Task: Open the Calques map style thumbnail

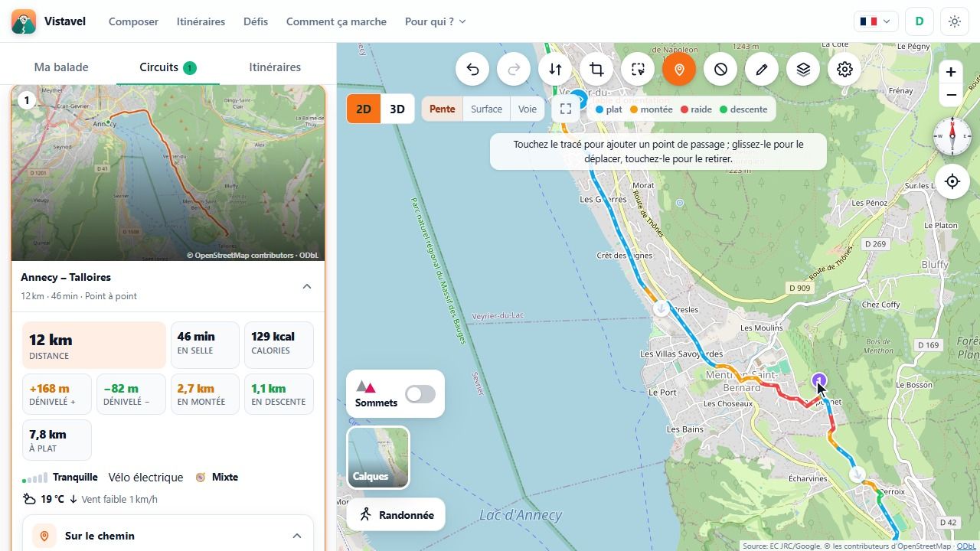Action: tap(378, 458)
